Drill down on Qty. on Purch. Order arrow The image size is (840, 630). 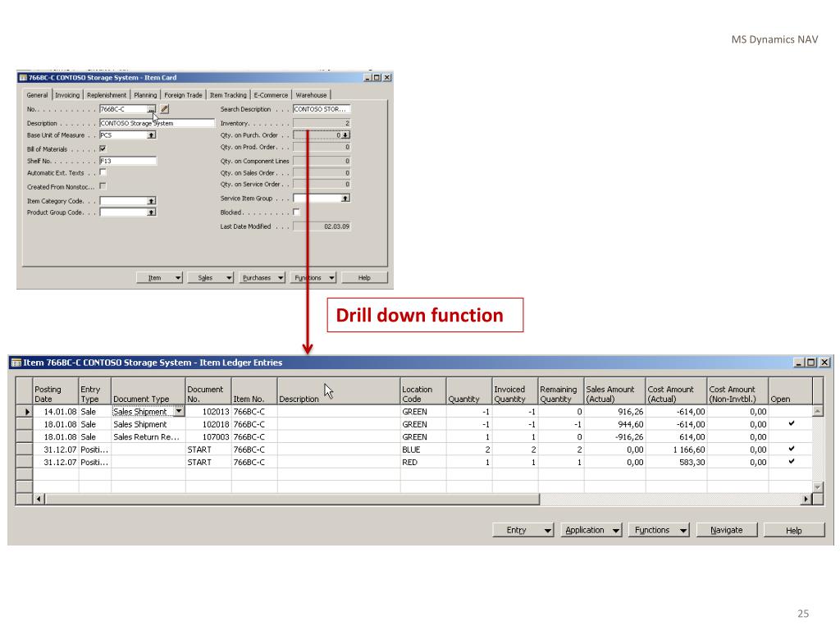[x=345, y=135]
